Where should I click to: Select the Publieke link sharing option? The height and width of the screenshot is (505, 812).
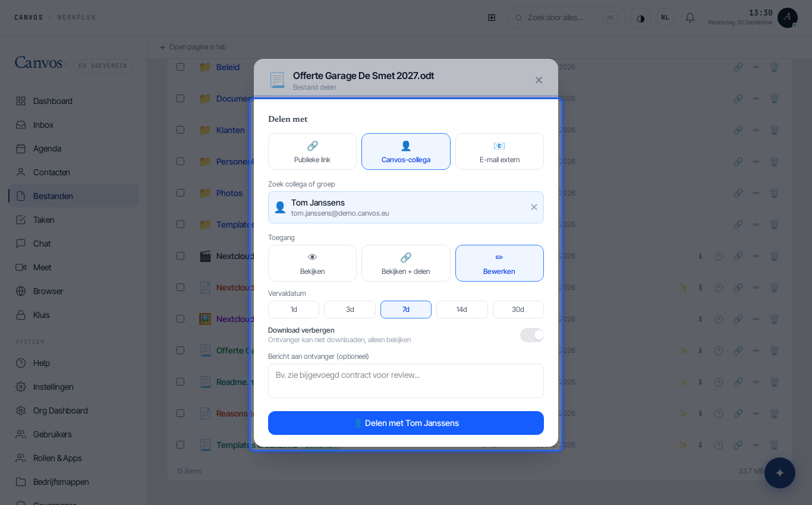tap(312, 151)
